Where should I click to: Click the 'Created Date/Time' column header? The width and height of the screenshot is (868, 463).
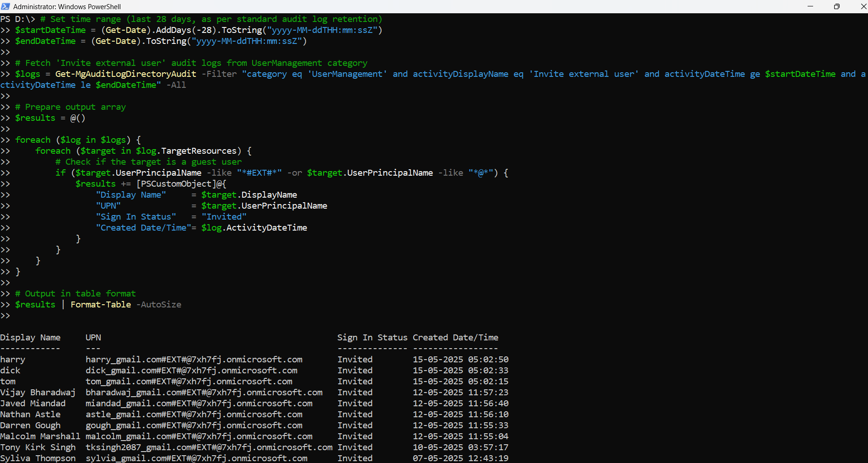point(455,338)
